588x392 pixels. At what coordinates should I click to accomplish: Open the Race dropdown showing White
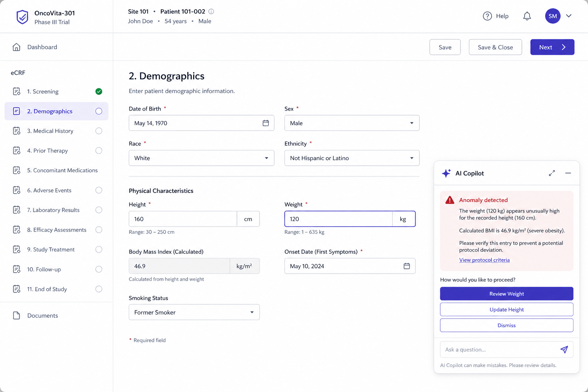pyautogui.click(x=201, y=158)
